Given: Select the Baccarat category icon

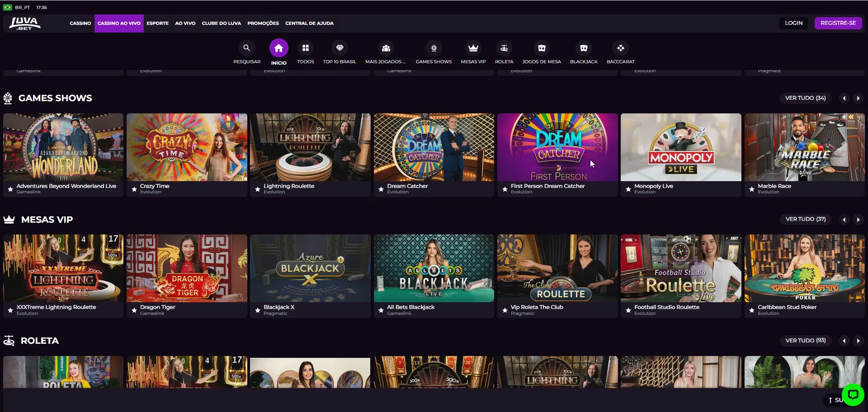Looking at the screenshot, I should [620, 48].
